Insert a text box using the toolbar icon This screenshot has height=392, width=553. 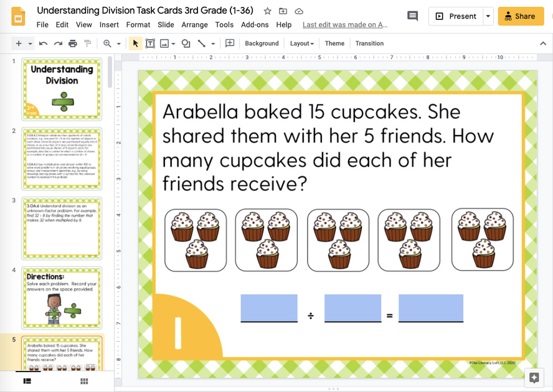point(150,44)
